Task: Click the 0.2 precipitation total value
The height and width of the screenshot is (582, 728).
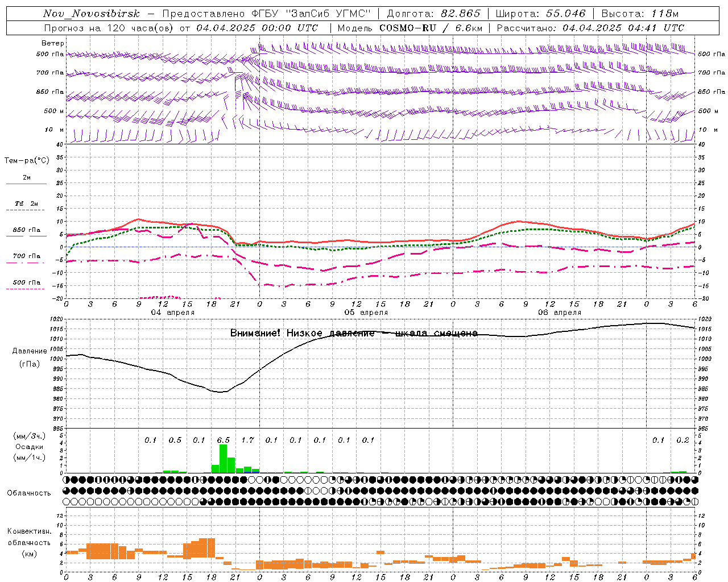Action: (683, 440)
